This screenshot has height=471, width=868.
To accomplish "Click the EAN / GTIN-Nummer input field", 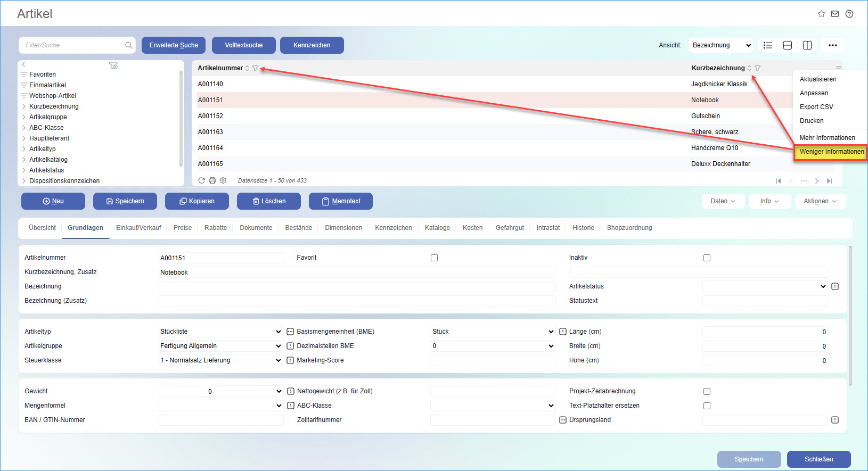I will pos(220,420).
